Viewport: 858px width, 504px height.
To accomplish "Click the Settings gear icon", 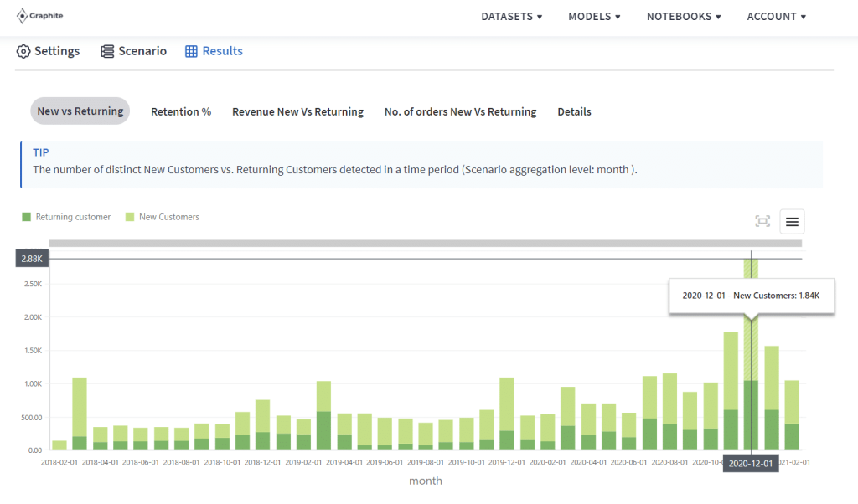I will click(x=23, y=50).
